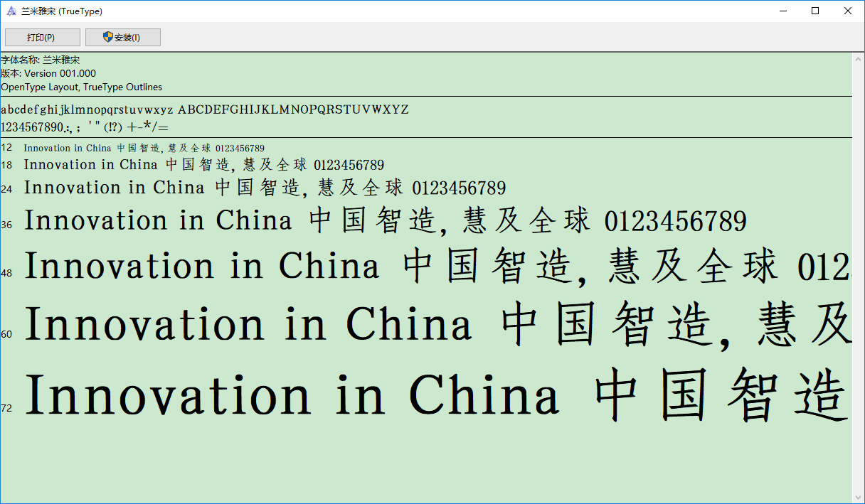The height and width of the screenshot is (504, 865).
Task: Click the 打印(P) print button
Action: (43, 36)
